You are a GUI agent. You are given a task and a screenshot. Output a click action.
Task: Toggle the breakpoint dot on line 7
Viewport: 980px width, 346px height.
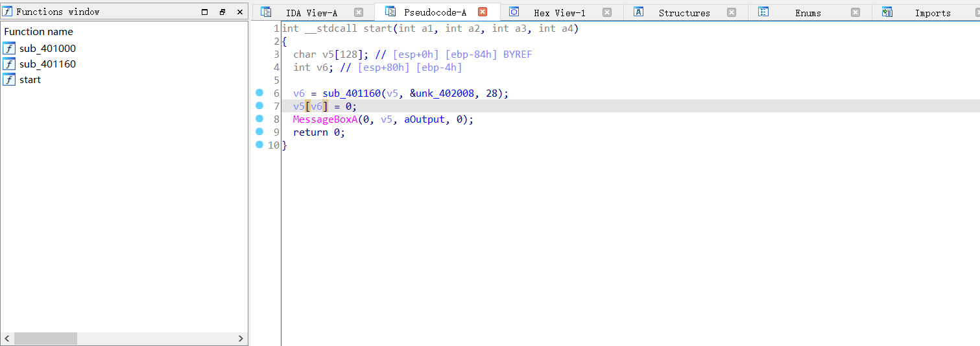point(259,106)
